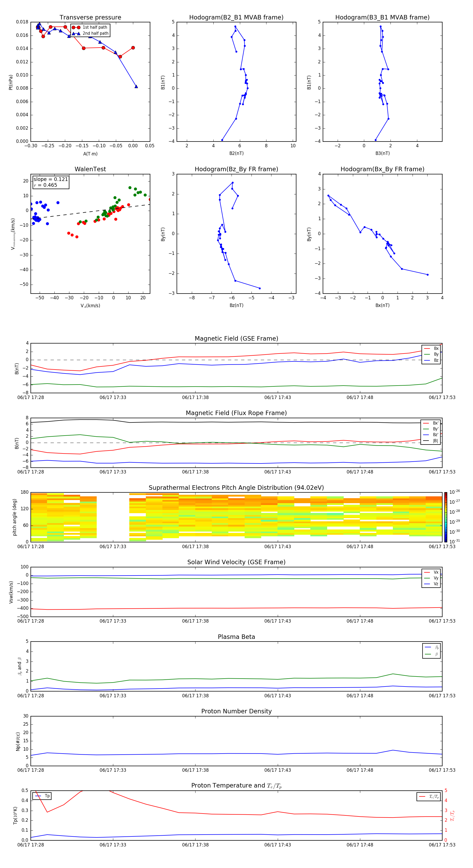473x868 pixels.
Task: Click the Vz legend entry in velocity plot
Action: click(431, 584)
